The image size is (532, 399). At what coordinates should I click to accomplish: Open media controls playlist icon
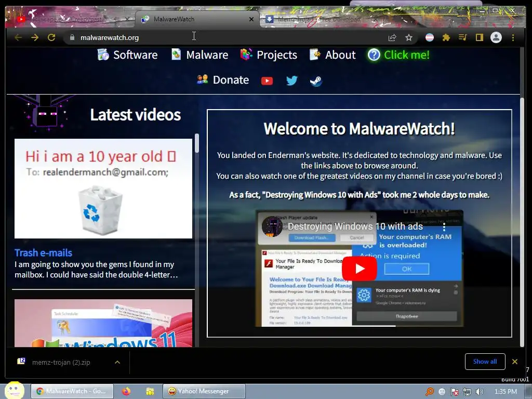point(463,37)
